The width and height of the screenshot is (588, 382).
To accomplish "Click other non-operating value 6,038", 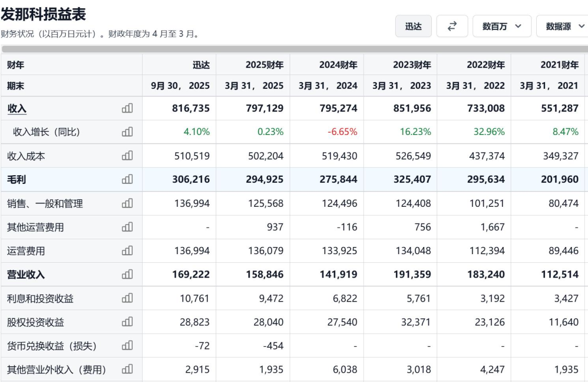I will [x=345, y=369].
